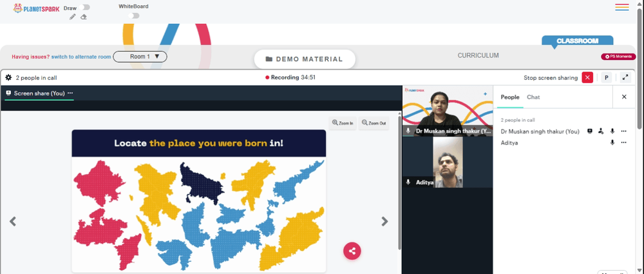644x274 pixels.
Task: Mute microphone in Dr Muskan's row
Action: (612, 132)
